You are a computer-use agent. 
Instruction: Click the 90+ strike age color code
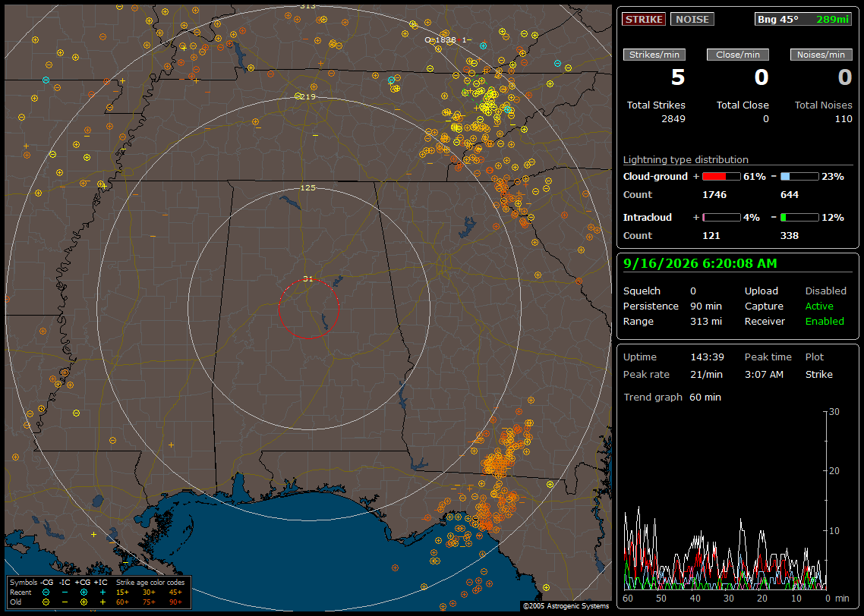176,602
